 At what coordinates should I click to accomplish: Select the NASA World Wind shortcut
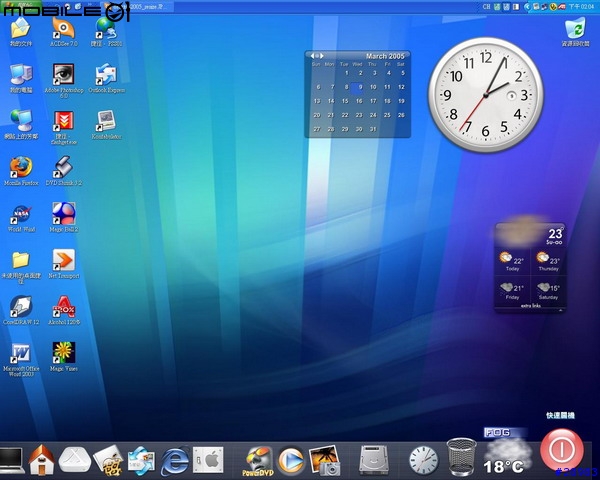tap(21, 217)
